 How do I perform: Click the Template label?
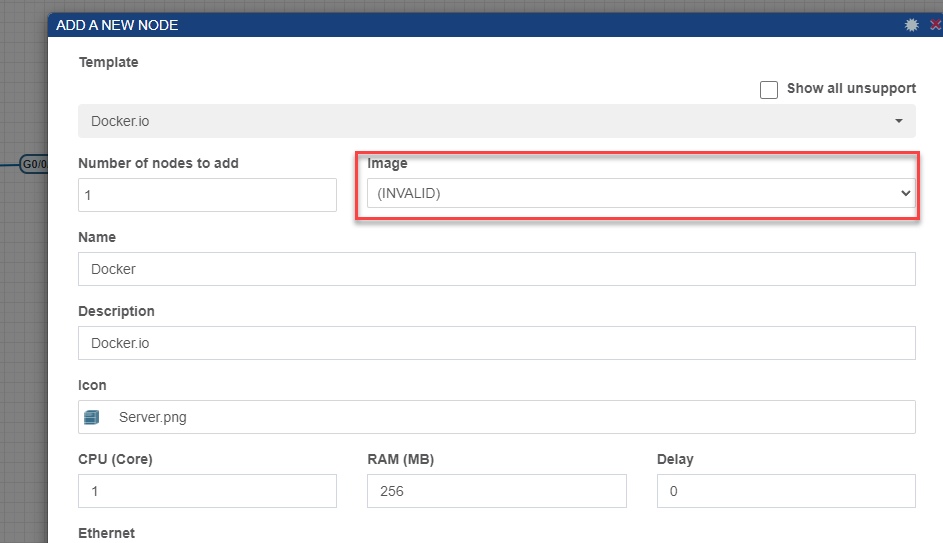[x=108, y=62]
